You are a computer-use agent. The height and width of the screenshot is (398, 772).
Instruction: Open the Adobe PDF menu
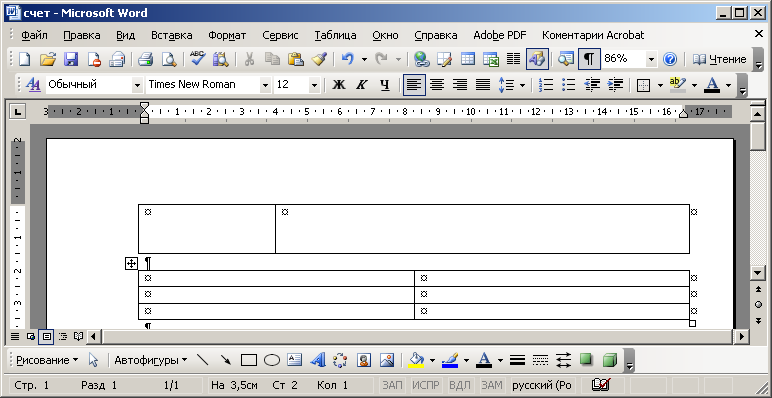pos(500,35)
